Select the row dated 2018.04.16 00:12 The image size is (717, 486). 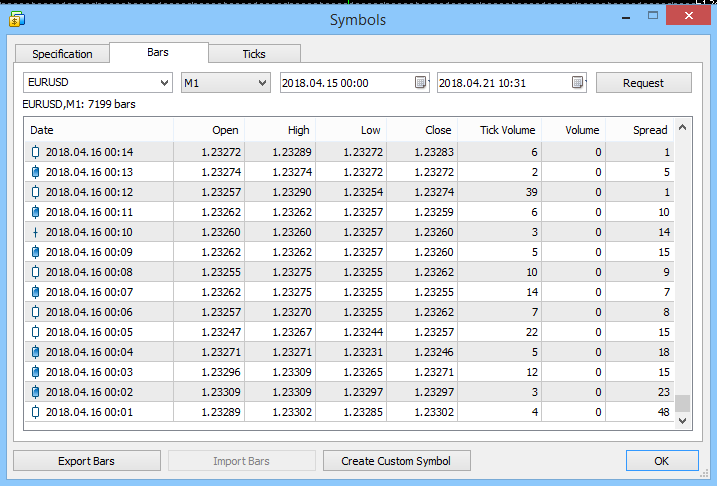point(349,192)
